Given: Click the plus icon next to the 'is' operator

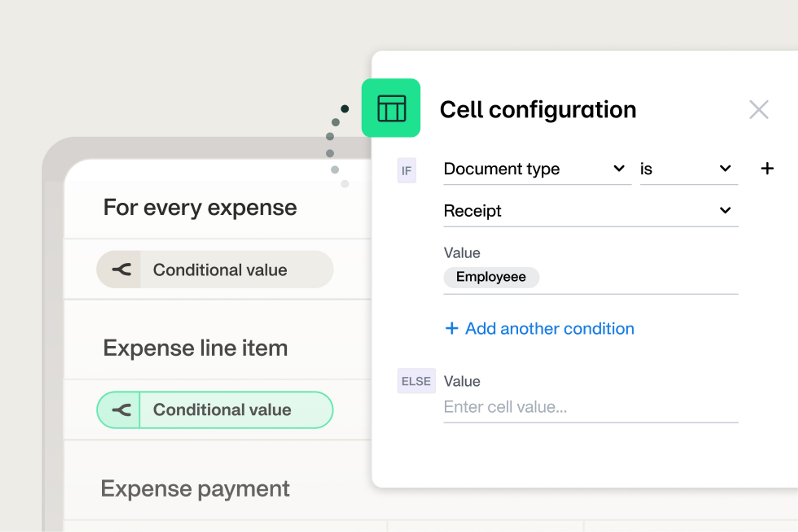Looking at the screenshot, I should [x=767, y=169].
